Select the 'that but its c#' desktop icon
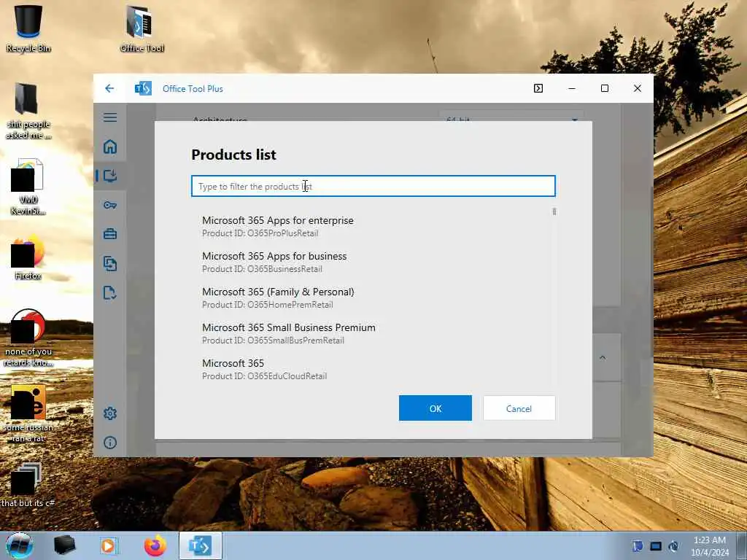This screenshot has height=560, width=747. 27,485
